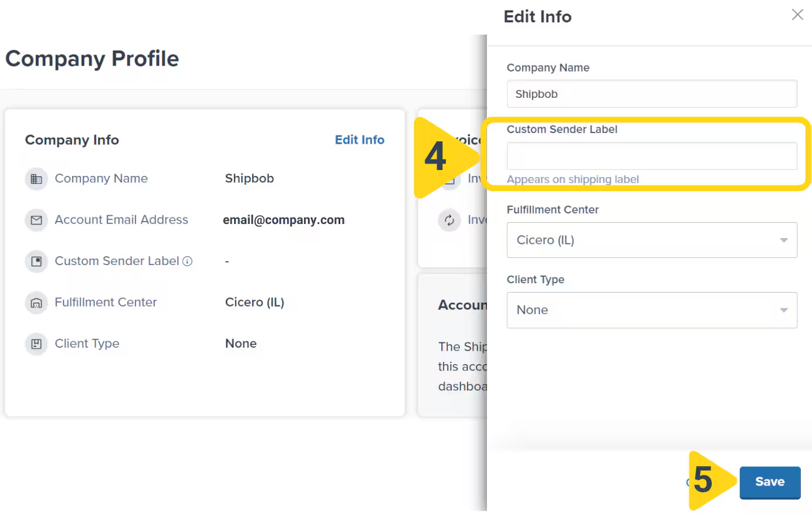Focus the empty Custom Sender Label input
Screen dimensions: 812x516
click(652, 155)
